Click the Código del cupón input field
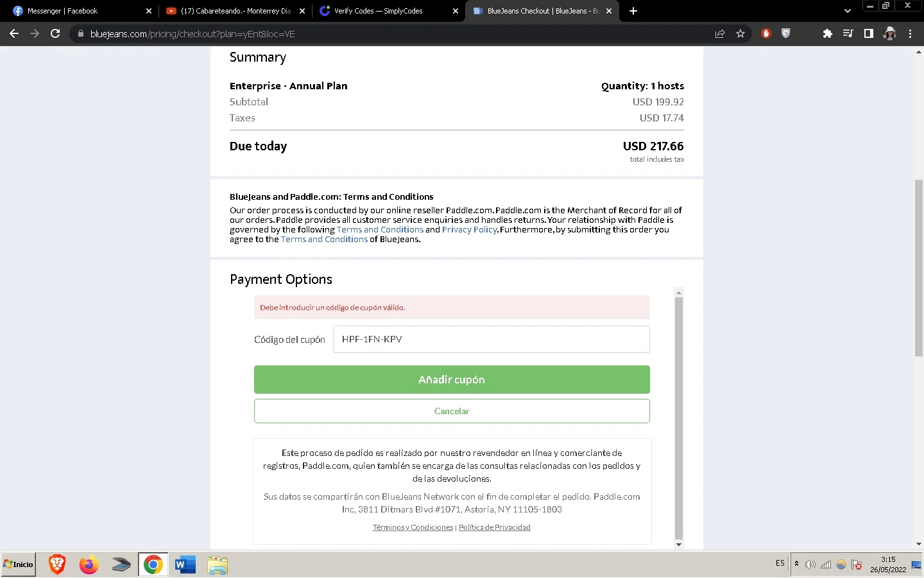The height and width of the screenshot is (578, 924). (492, 339)
